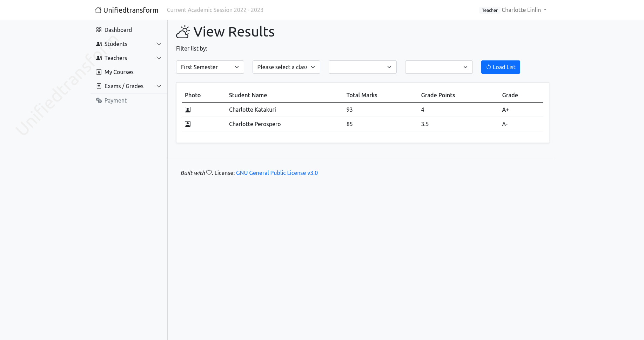The height and width of the screenshot is (340, 644).
Task: Select the Payment menu item
Action: [129, 100]
